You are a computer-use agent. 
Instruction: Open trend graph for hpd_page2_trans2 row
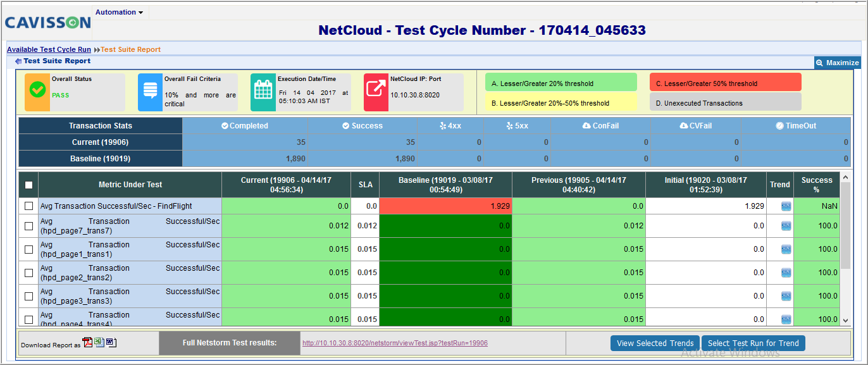pos(786,273)
